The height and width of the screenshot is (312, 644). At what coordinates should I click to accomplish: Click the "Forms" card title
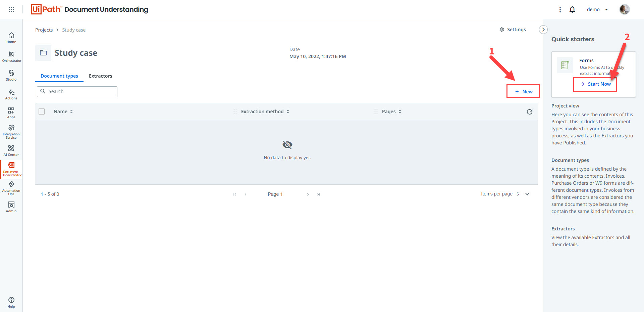tap(586, 60)
